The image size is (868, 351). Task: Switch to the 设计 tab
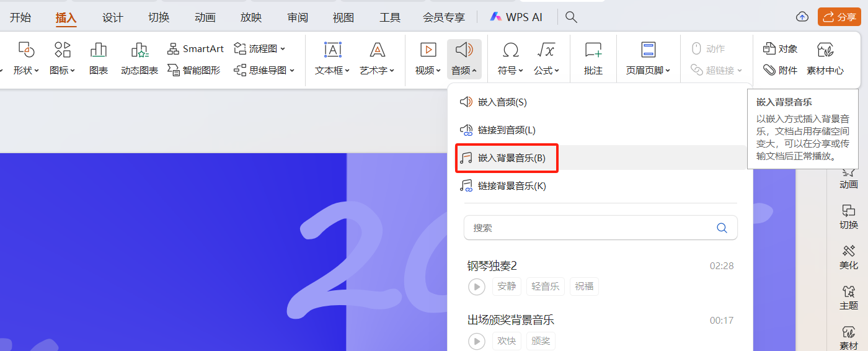[112, 17]
